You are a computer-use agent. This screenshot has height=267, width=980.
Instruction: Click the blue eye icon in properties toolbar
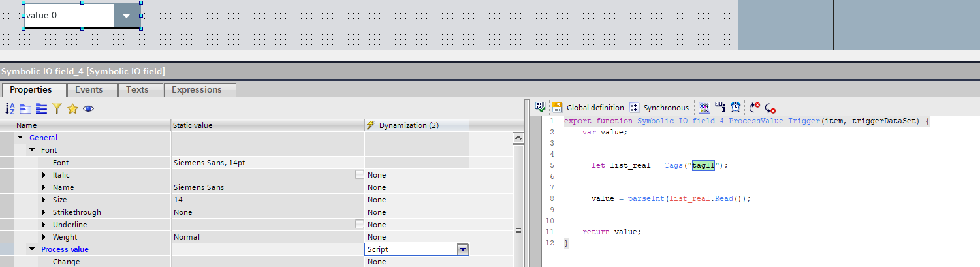(88, 109)
